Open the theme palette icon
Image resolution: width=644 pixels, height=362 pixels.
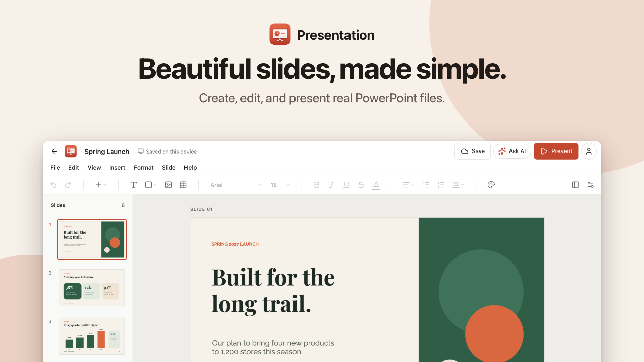(491, 185)
